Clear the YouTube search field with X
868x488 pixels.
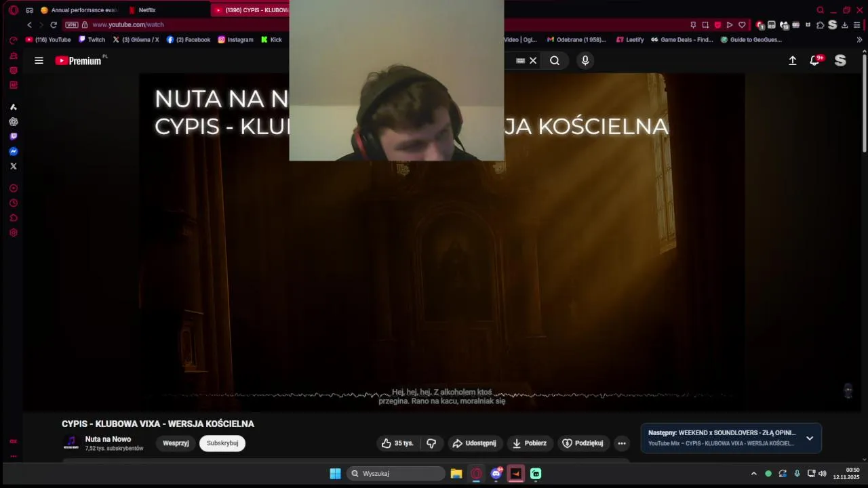(533, 60)
